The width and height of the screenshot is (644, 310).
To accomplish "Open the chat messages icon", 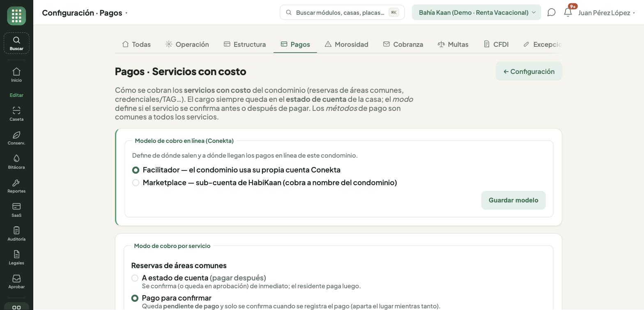I will pyautogui.click(x=552, y=12).
